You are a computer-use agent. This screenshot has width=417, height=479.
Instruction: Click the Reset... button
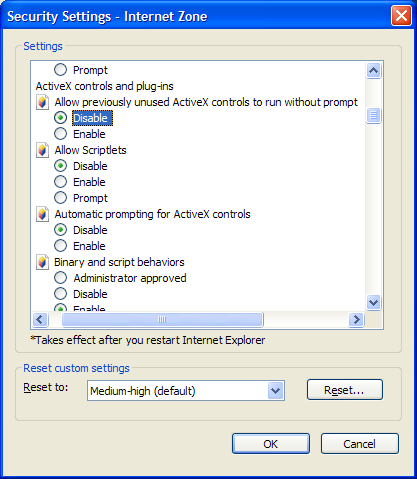pos(345,390)
